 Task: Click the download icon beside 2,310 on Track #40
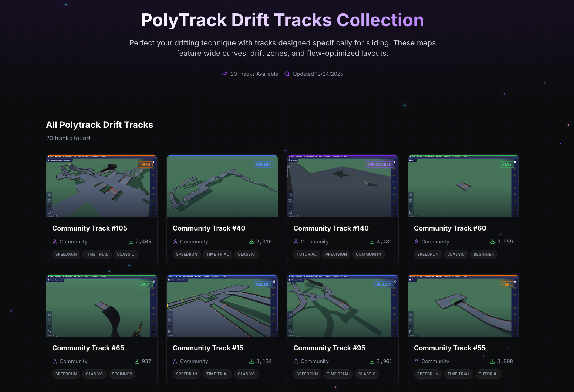pyautogui.click(x=251, y=242)
